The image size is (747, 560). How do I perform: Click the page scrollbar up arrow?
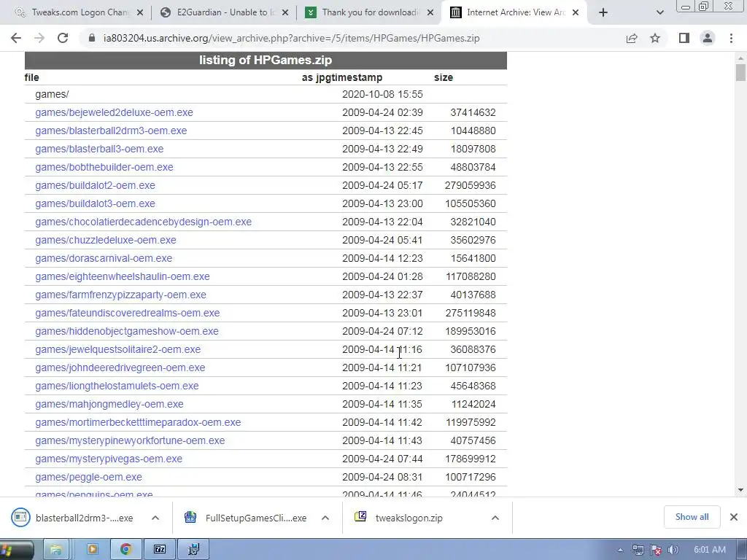pyautogui.click(x=740, y=58)
